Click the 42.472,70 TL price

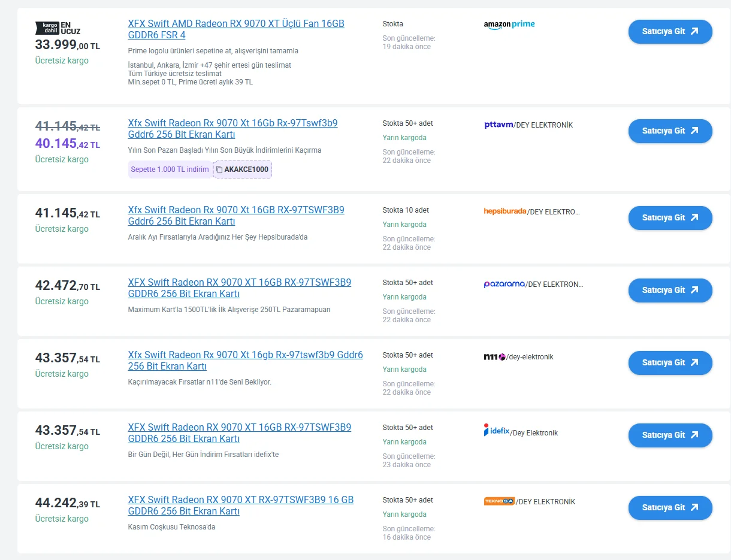pos(68,286)
